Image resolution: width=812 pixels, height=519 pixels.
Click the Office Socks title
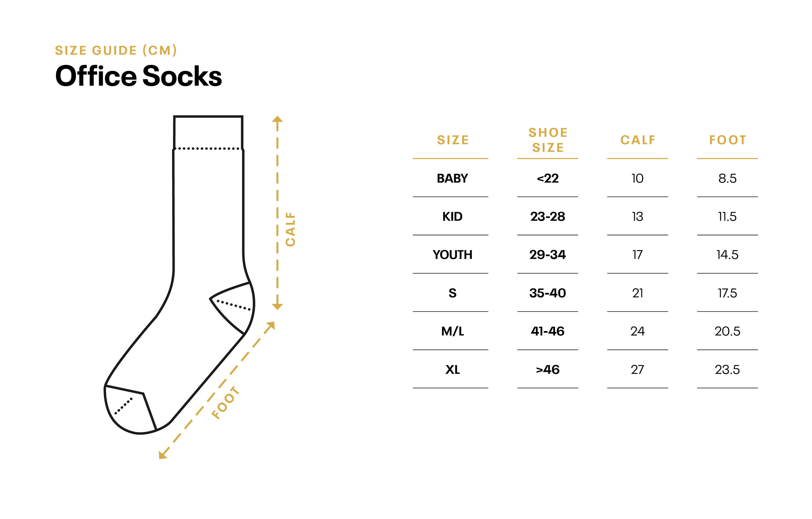(x=138, y=76)
